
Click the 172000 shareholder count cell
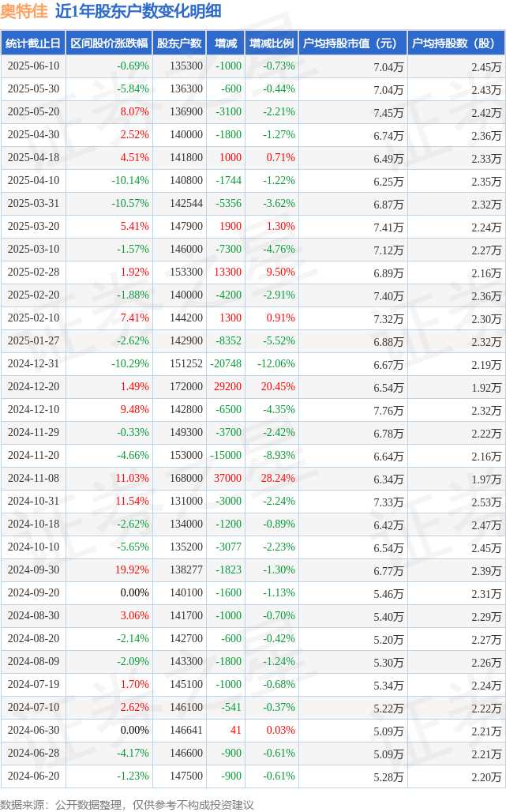[186, 387]
